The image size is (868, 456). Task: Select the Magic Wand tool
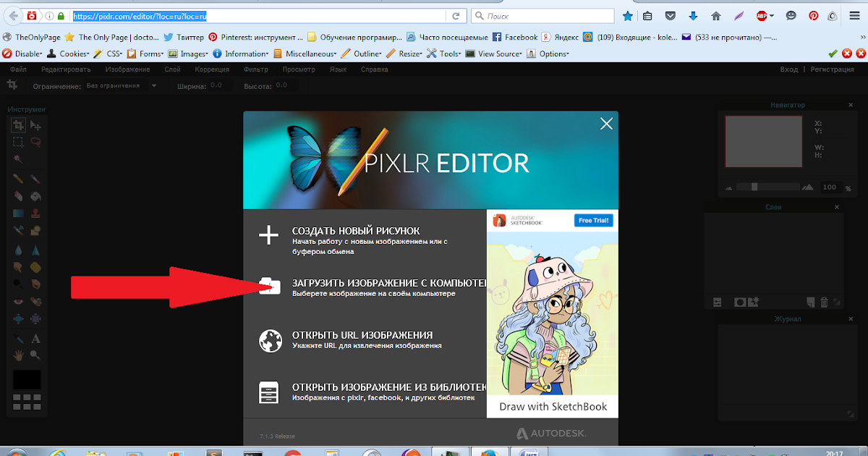tap(19, 159)
